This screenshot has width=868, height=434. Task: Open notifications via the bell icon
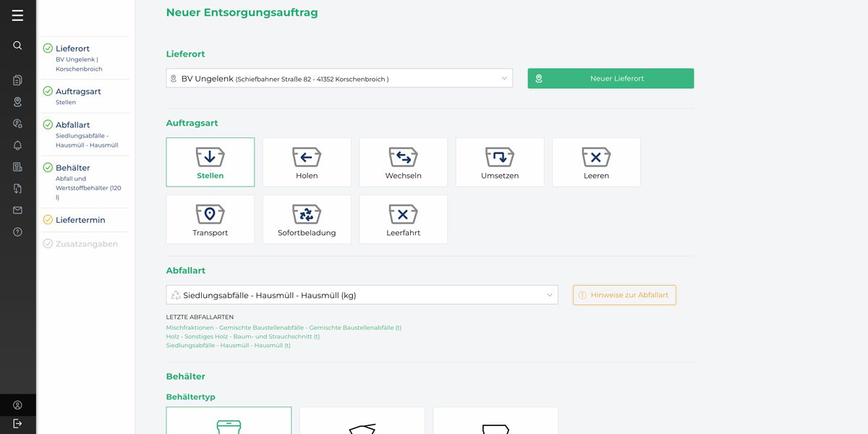pyautogui.click(x=17, y=145)
